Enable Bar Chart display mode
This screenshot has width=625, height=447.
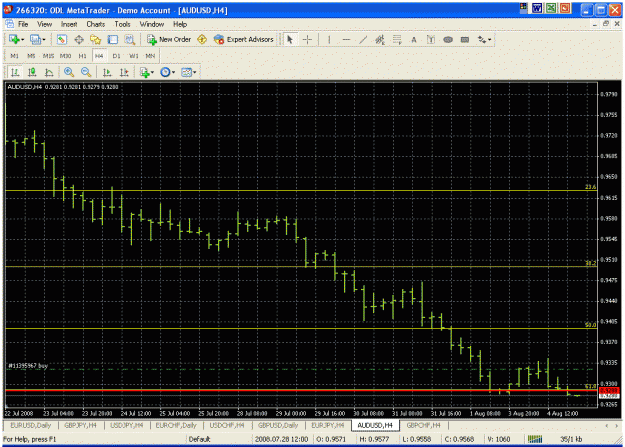coord(15,72)
